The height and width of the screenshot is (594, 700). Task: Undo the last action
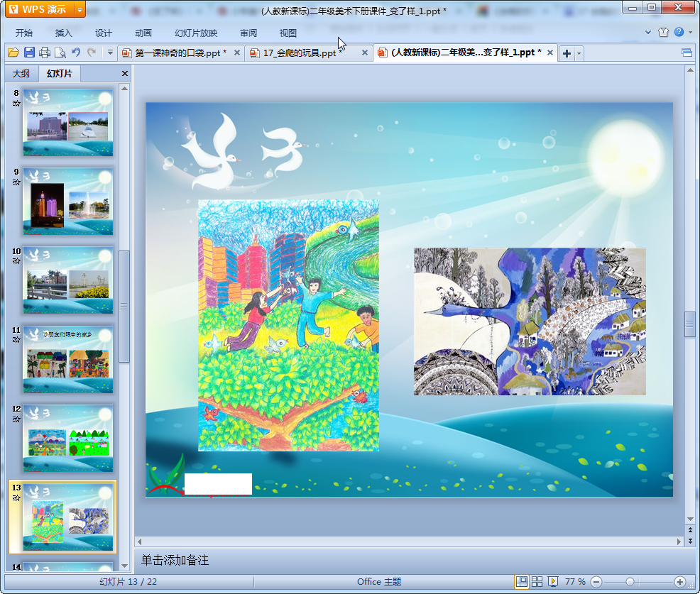click(x=76, y=53)
